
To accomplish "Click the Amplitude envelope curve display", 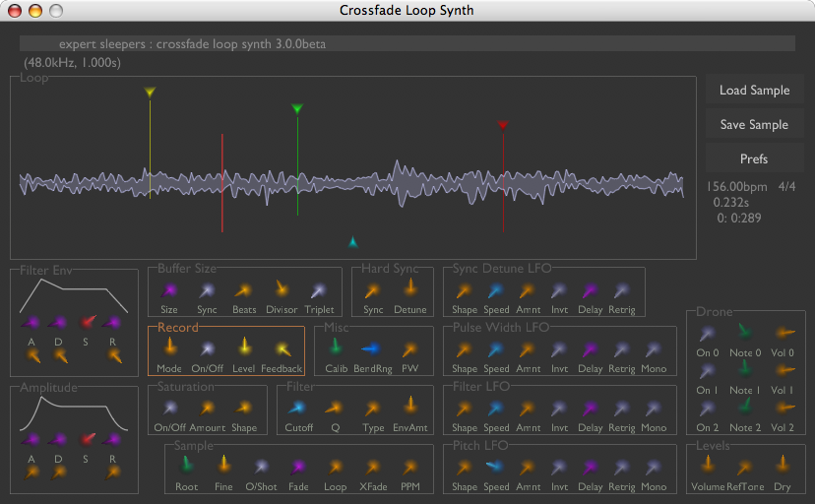I will 74,414.
